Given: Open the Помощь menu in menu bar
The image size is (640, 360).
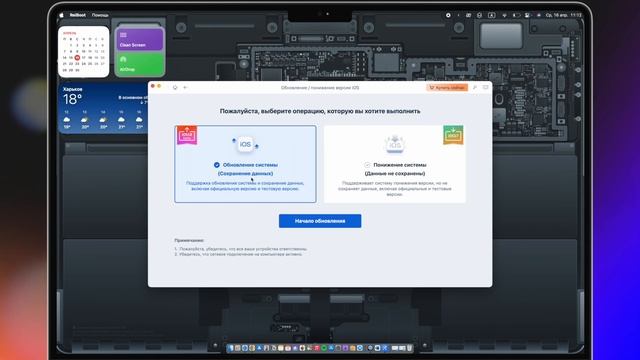Looking at the screenshot, I should pos(100,15).
